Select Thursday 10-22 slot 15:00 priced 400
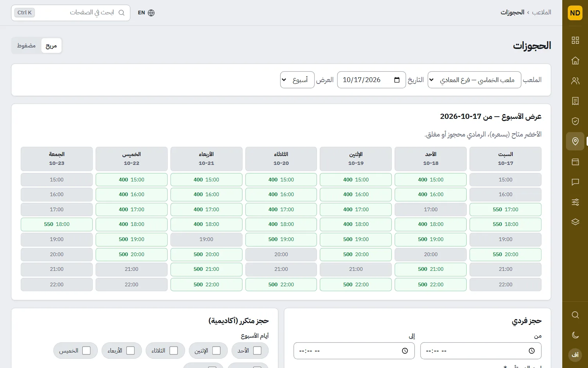Image resolution: width=588 pixels, height=368 pixels. click(x=132, y=180)
